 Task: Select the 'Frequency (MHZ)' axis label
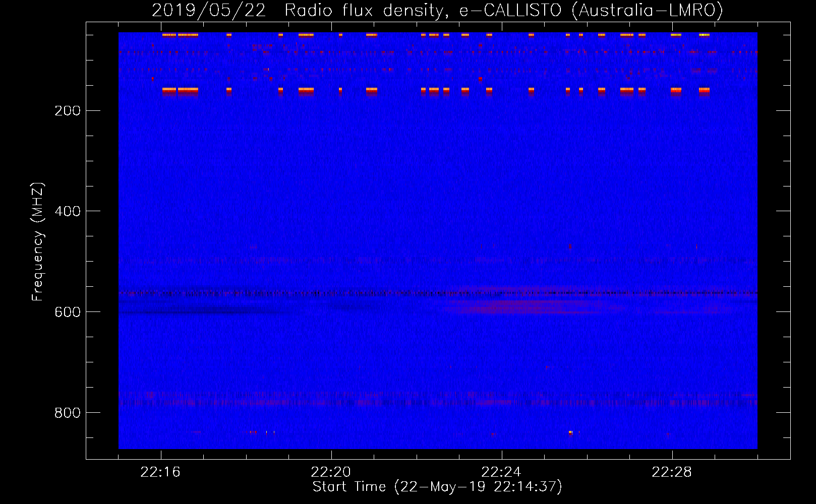[38, 242]
